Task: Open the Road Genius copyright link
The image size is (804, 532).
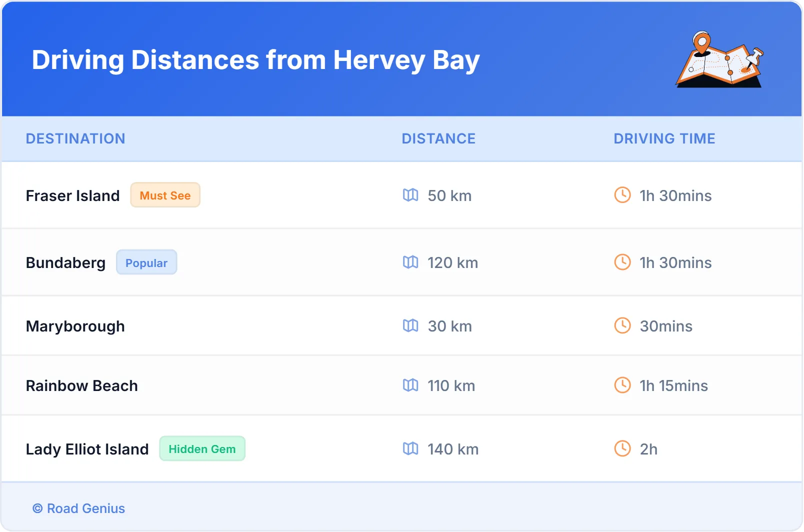Action: click(x=79, y=508)
